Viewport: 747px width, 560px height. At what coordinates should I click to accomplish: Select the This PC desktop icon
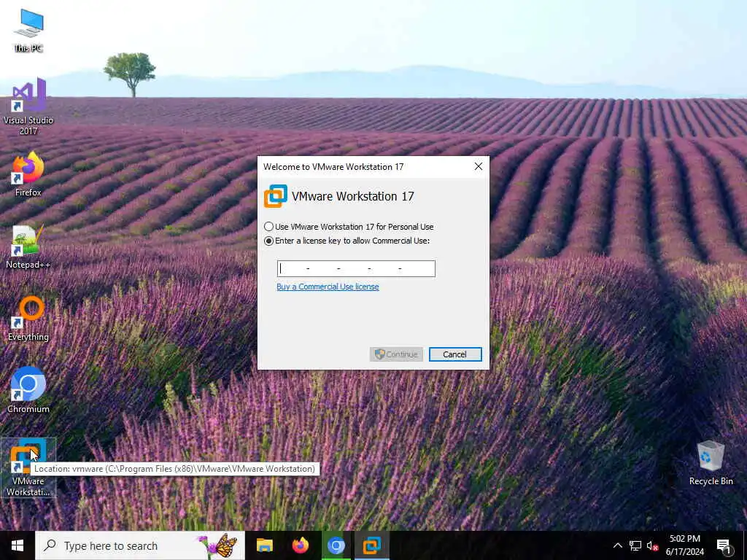28,30
